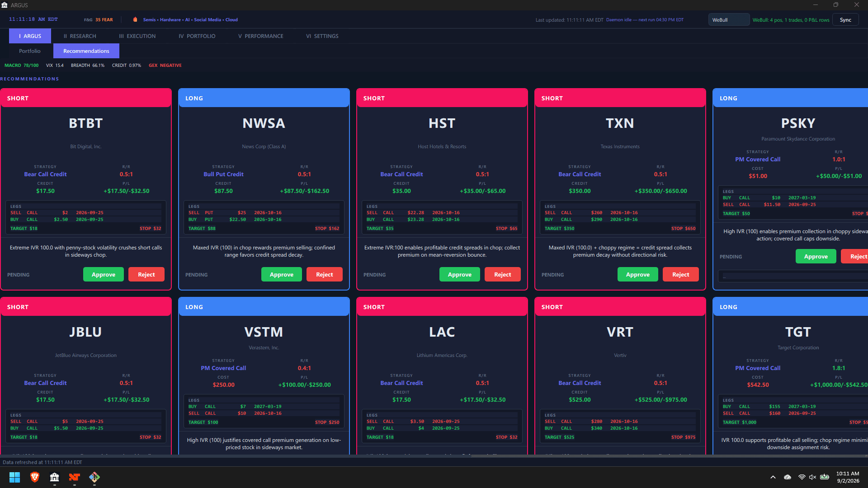Click the Data refreshed status bar text
The image size is (868, 488).
pyautogui.click(x=42, y=462)
